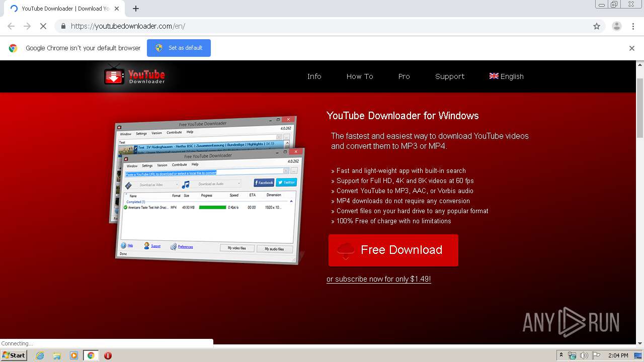
Task: Click the 2:04 PM taskbar clock
Action: point(618,355)
